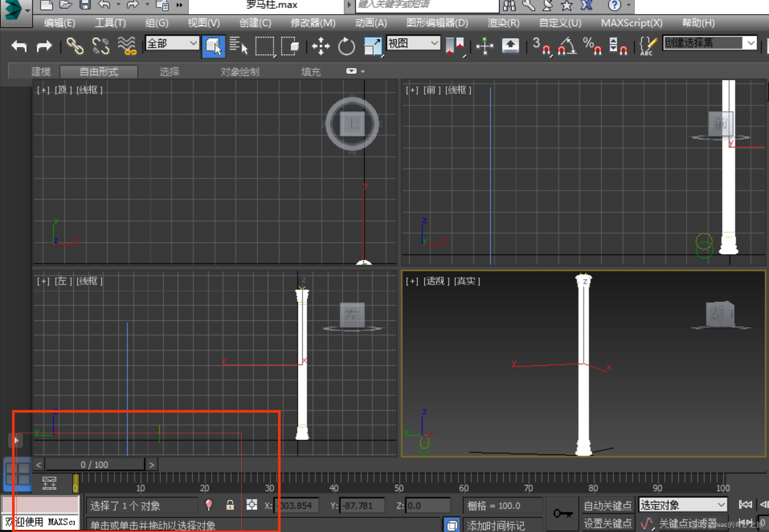Toggle 3D Snaps magnet button
The image size is (769, 532).
coord(541,46)
